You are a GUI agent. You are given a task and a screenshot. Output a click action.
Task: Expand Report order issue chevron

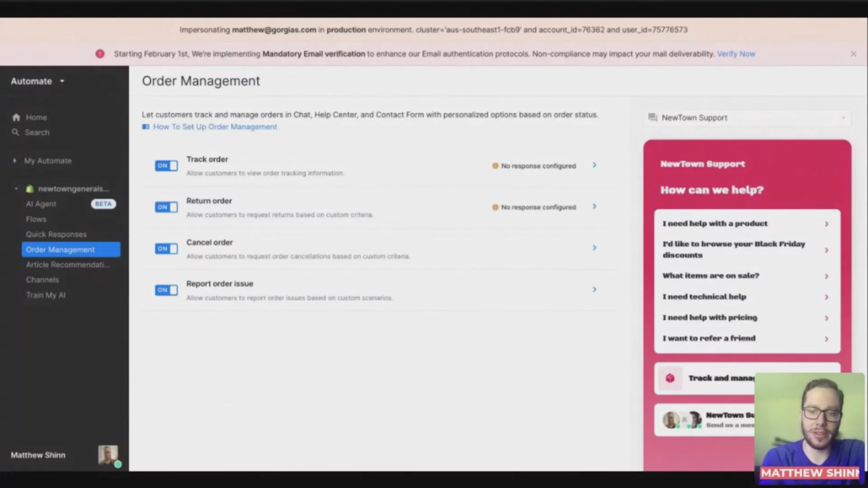pyautogui.click(x=594, y=290)
